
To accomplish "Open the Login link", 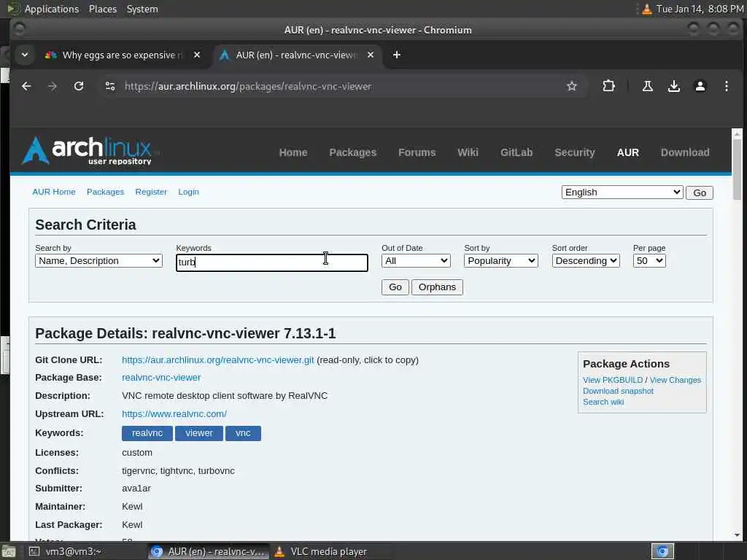I will pyautogui.click(x=189, y=192).
